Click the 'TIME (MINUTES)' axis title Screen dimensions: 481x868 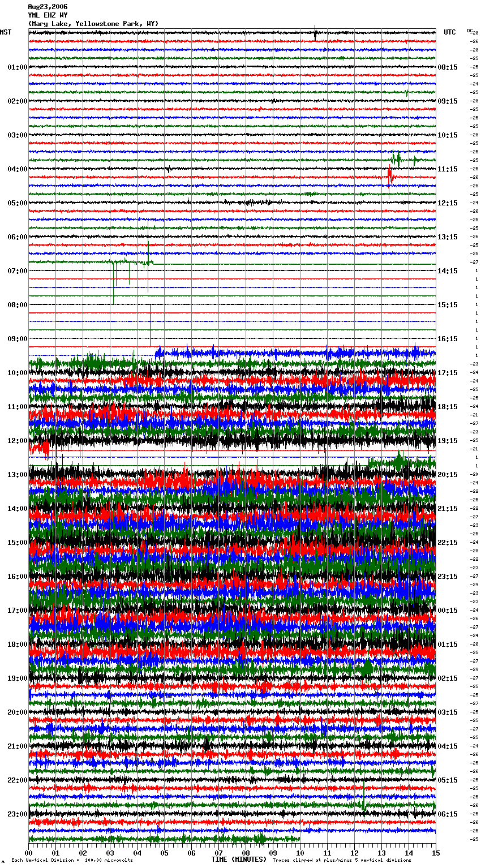coord(239,860)
